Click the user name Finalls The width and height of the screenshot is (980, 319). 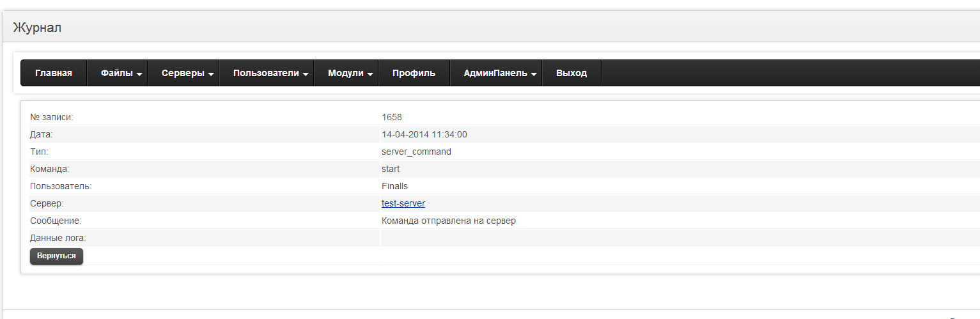(x=394, y=186)
